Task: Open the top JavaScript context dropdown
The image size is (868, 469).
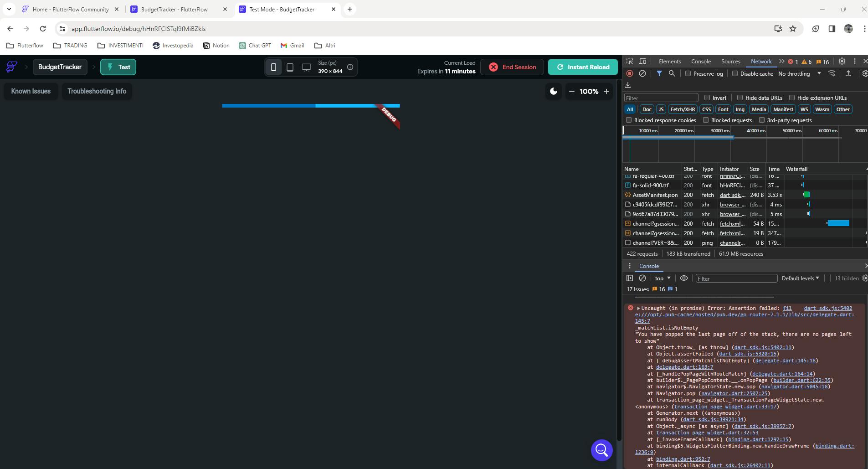Action: pos(663,278)
